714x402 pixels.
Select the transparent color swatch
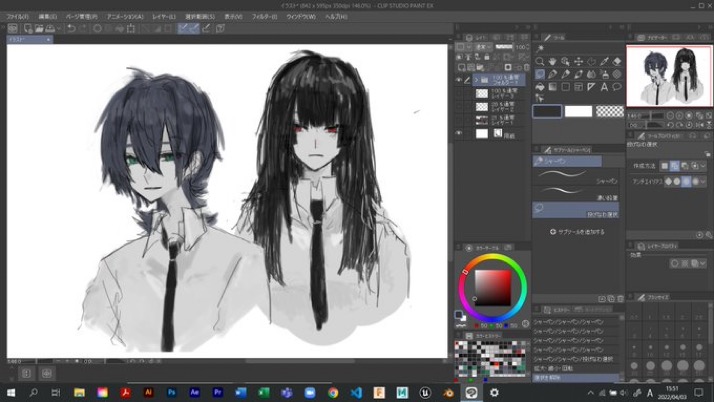pos(609,111)
